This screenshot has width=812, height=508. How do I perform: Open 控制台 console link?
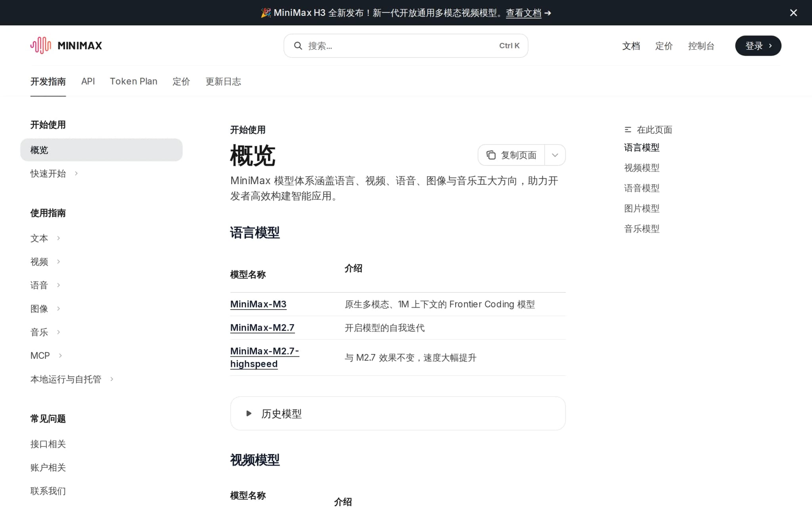(701, 46)
